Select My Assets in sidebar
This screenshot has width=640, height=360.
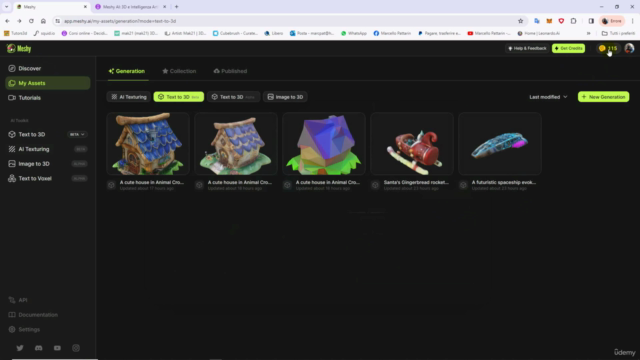48,83
